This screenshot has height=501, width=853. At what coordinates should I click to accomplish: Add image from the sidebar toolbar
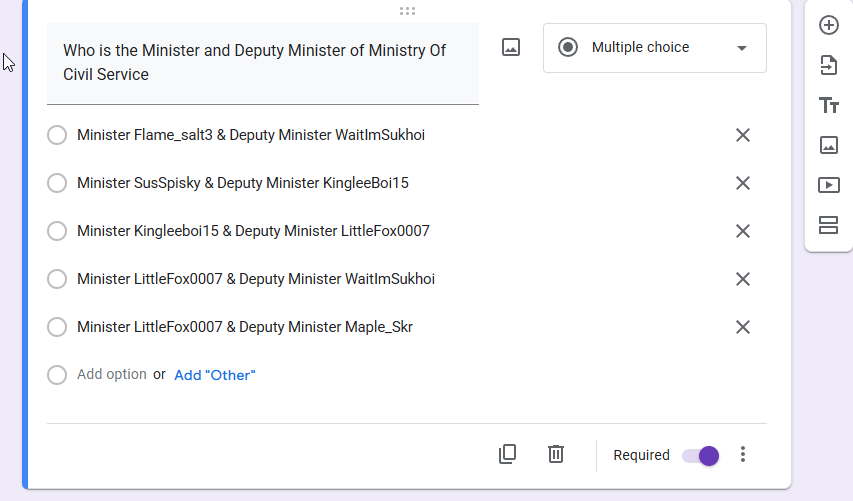[x=829, y=145]
